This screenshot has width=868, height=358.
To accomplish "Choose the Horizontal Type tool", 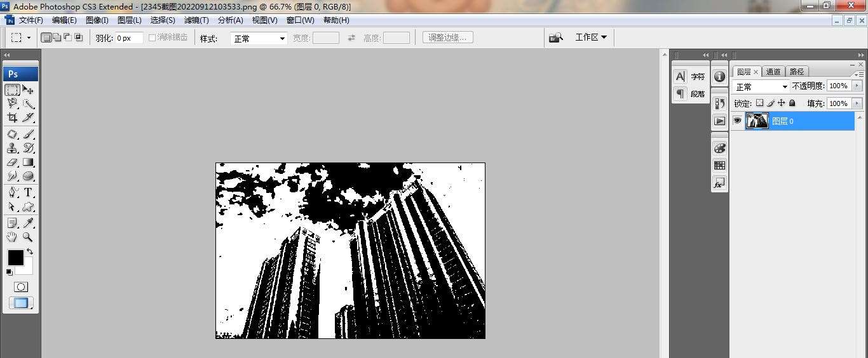I will click(29, 193).
